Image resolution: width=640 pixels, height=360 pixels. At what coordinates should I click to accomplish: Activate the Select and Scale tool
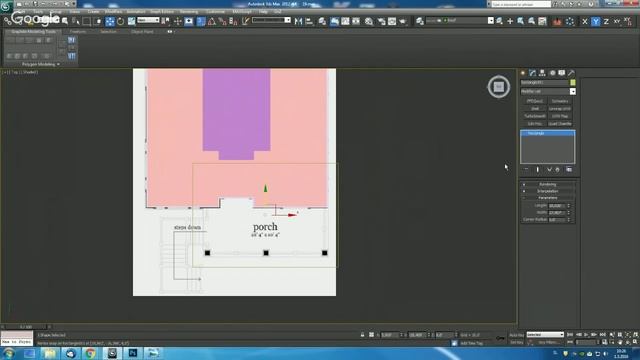[131, 21]
